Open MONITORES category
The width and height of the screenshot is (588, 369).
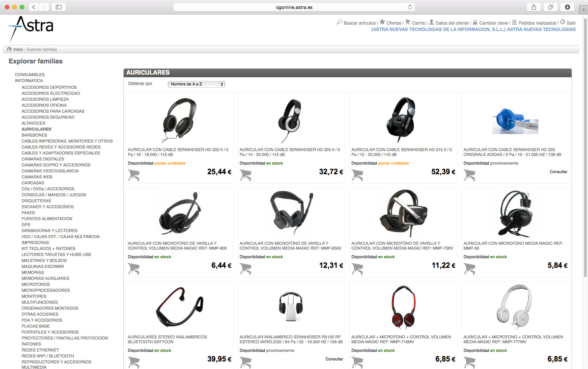pyautogui.click(x=34, y=296)
